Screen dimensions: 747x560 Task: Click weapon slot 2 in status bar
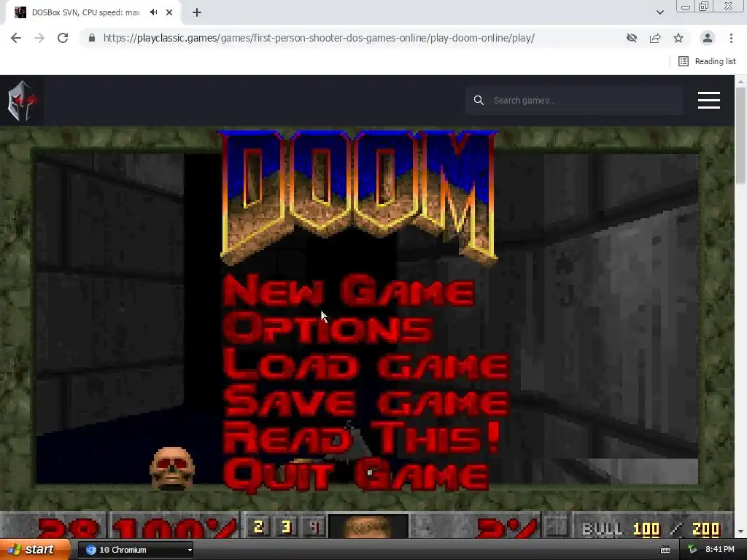(259, 526)
